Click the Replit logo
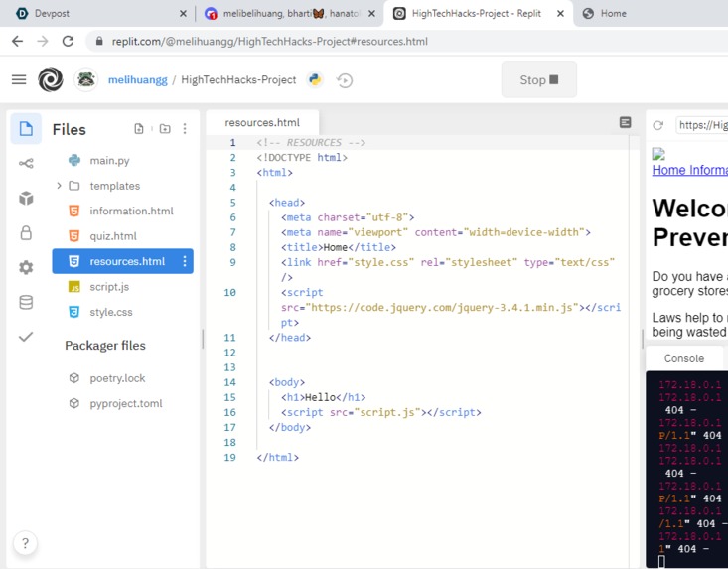Image resolution: width=728 pixels, height=569 pixels. [x=50, y=79]
